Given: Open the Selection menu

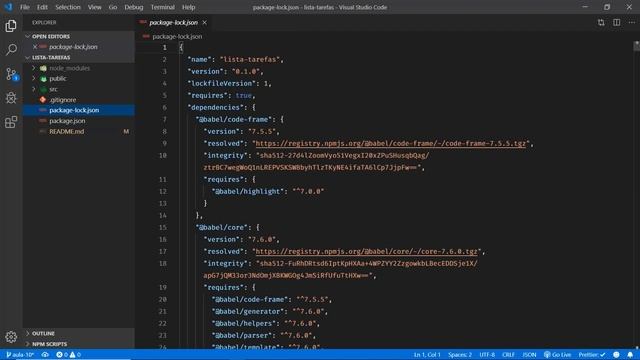Looking at the screenshot, I should [68, 7].
